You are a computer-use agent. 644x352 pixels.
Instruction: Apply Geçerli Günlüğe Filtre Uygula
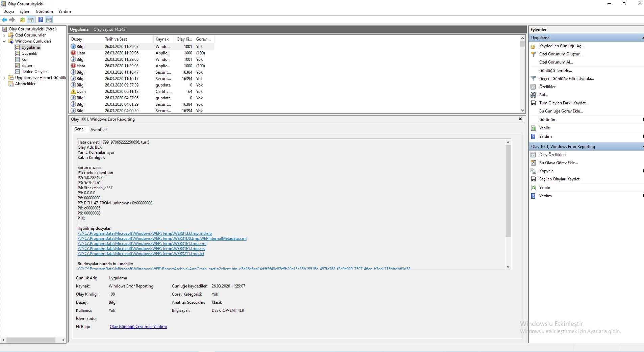[x=567, y=79]
